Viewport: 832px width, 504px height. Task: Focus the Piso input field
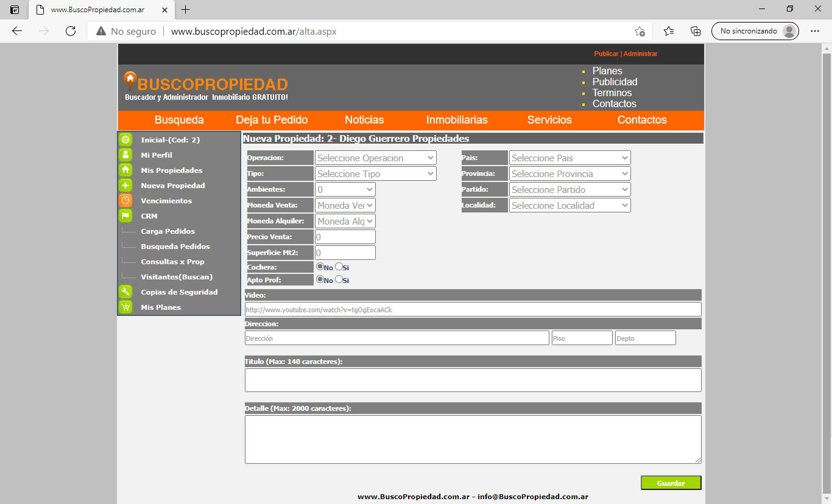pos(582,338)
